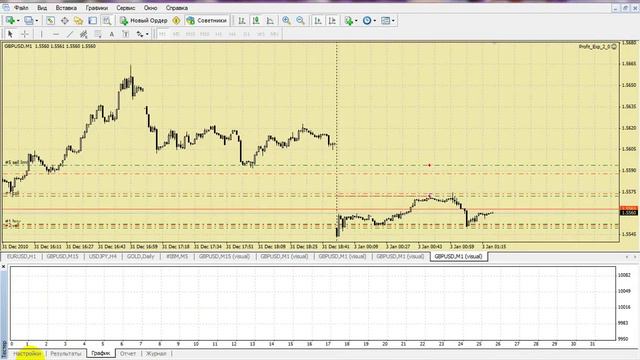Open the Файл menu
The image size is (640, 360).
[21, 8]
